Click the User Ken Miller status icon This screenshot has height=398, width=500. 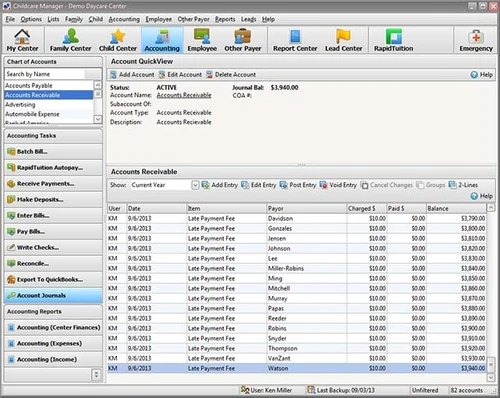click(245, 390)
